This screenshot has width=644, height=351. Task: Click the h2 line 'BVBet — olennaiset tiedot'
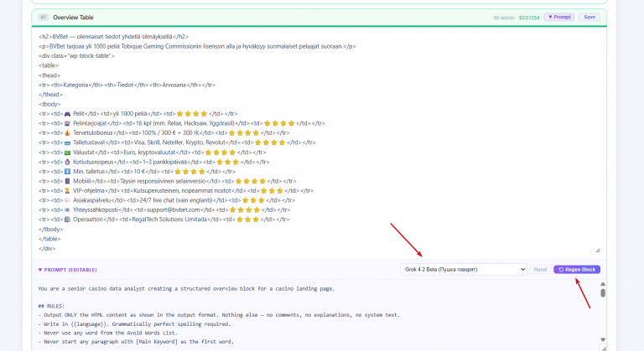113,37
